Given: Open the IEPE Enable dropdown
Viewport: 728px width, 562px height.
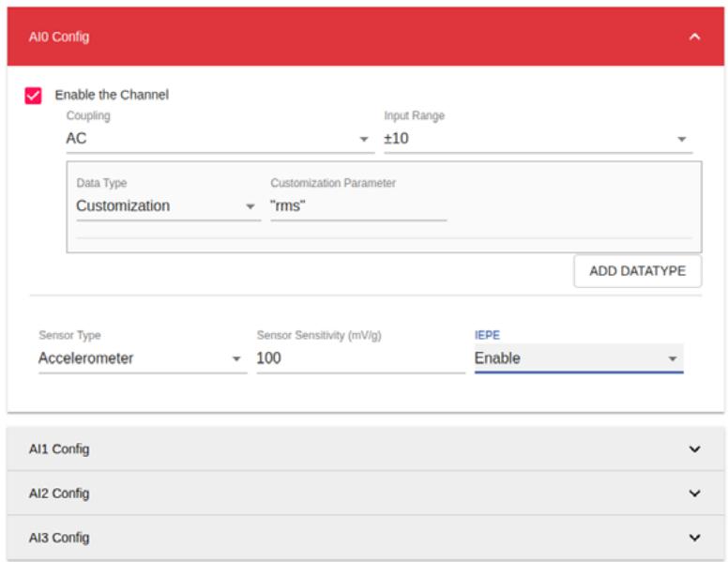Looking at the screenshot, I should [x=579, y=358].
